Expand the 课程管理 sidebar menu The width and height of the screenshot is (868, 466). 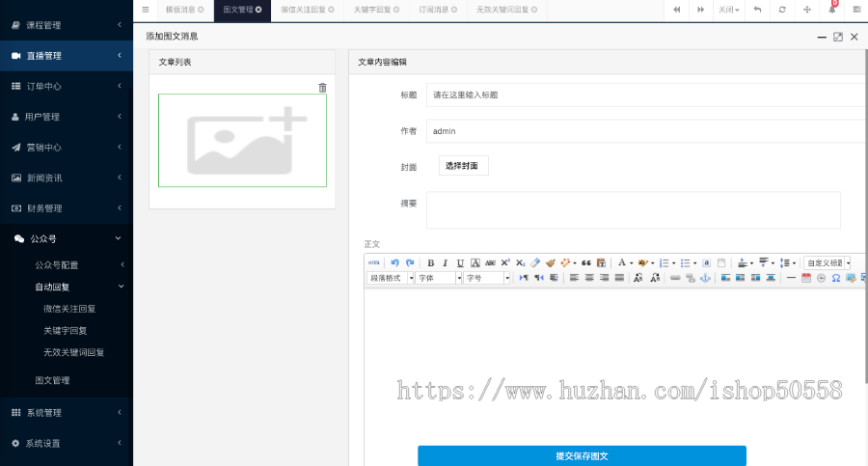67,25
